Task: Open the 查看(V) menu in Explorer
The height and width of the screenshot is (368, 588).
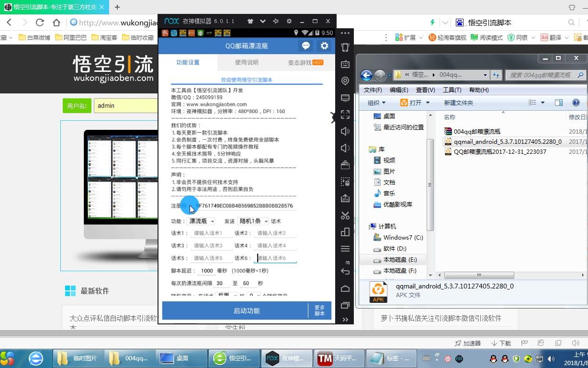Action: click(x=424, y=90)
